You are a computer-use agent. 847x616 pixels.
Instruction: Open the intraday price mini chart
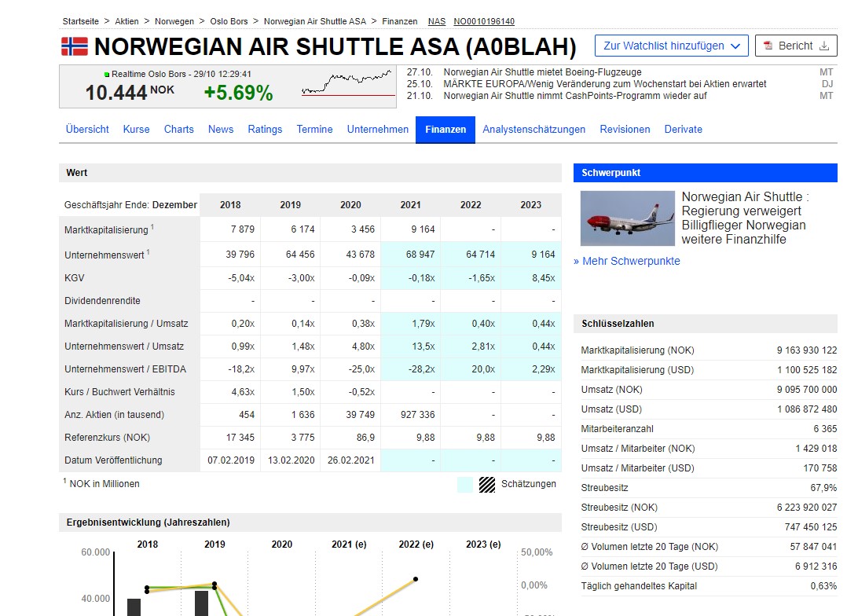348,83
